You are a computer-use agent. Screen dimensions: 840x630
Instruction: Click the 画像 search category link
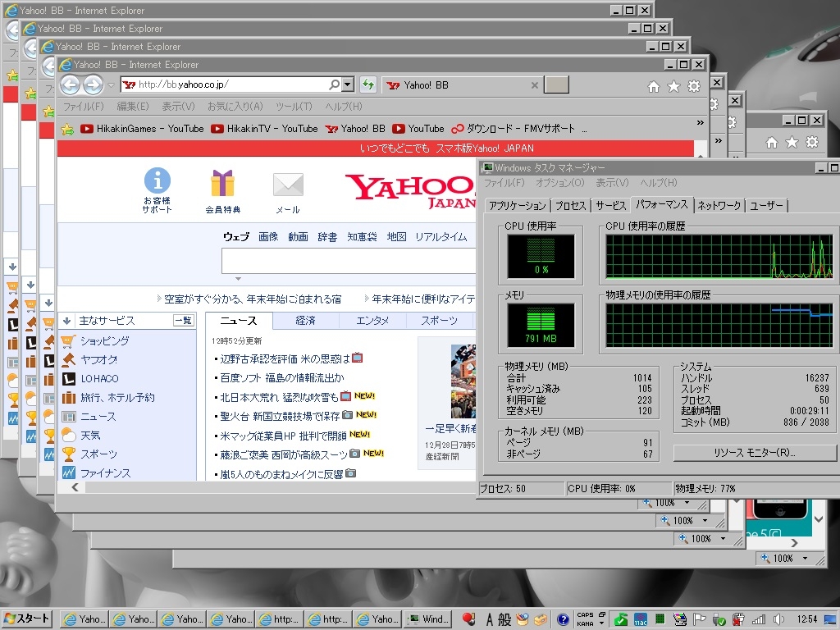click(x=268, y=237)
